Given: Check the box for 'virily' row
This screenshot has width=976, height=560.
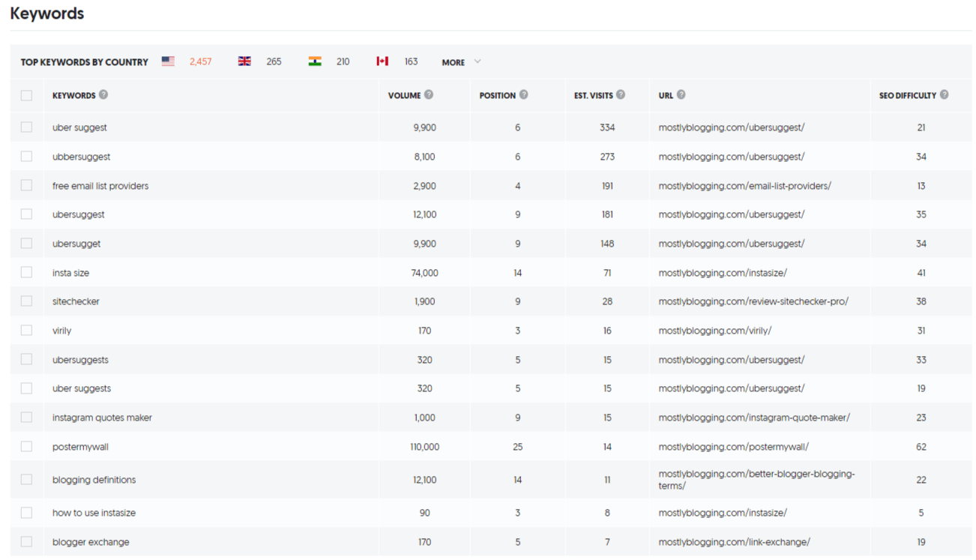Looking at the screenshot, I should click(27, 331).
